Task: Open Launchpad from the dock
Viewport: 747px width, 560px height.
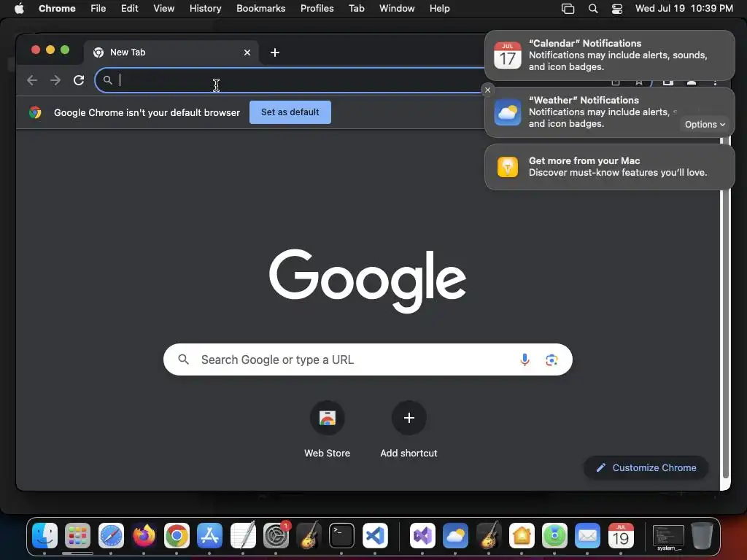Action: 77,536
